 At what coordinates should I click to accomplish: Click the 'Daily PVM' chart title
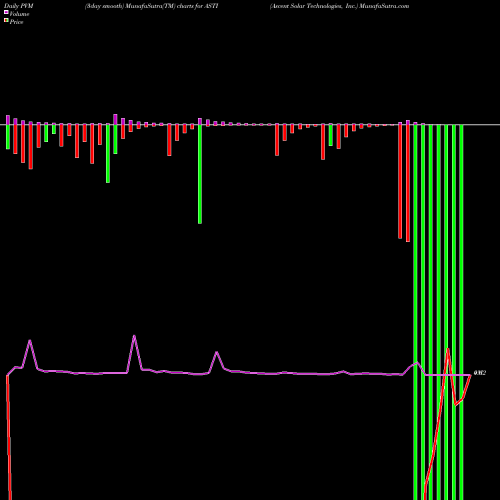[19, 6]
